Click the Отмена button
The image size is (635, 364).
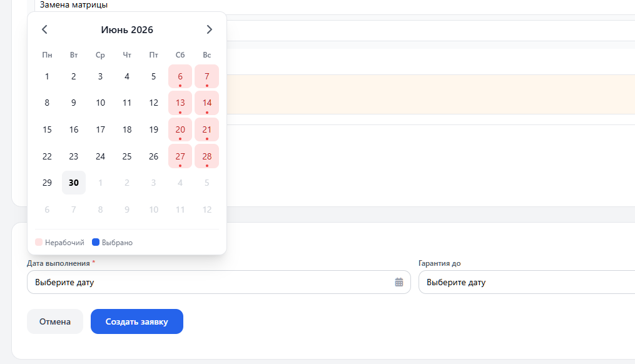pyautogui.click(x=55, y=321)
